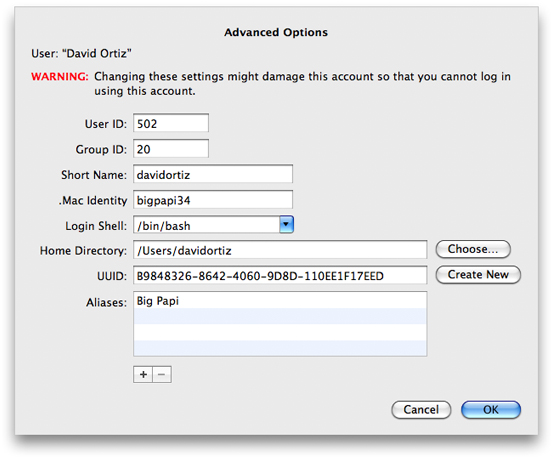
Task: Confirm changes with OK button
Action: (491, 410)
